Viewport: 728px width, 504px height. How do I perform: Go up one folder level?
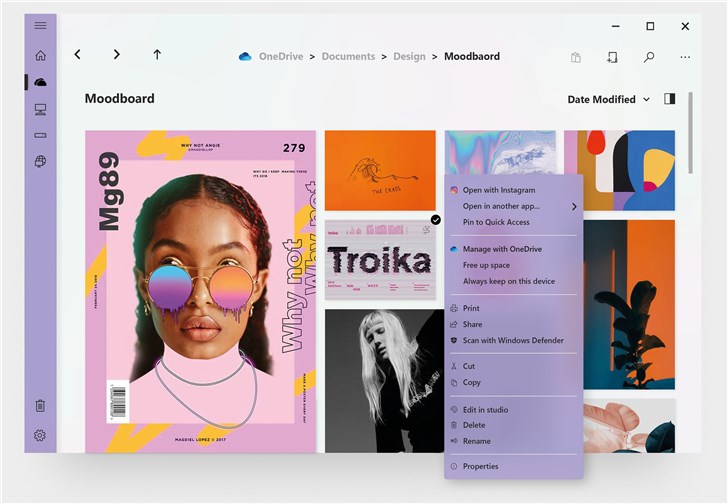157,55
